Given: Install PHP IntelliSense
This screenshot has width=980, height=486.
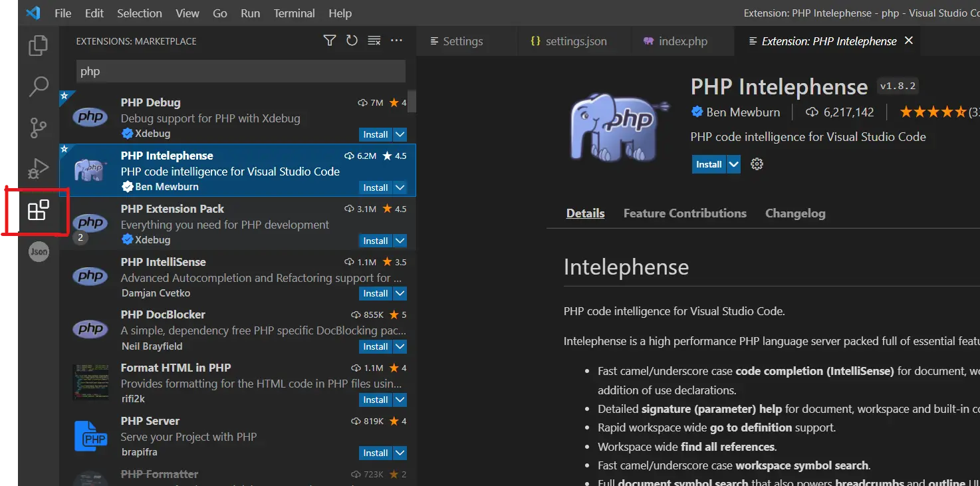Looking at the screenshot, I should coord(376,293).
